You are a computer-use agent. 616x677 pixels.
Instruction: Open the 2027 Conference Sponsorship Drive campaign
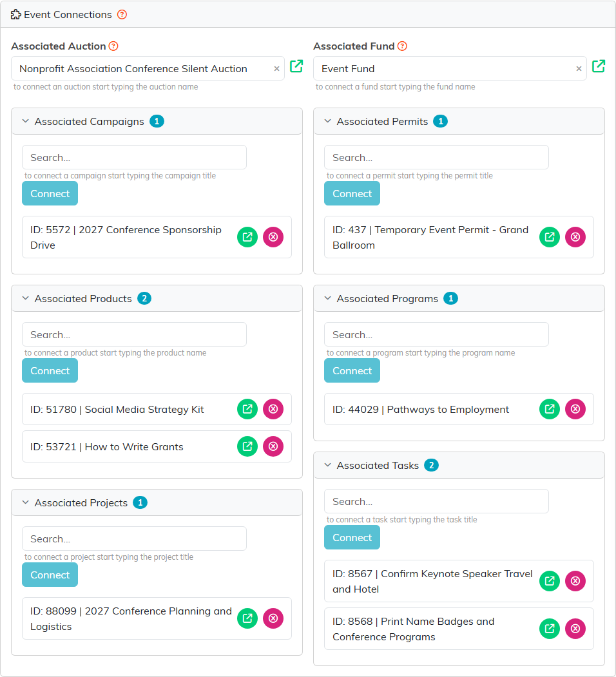(x=247, y=237)
